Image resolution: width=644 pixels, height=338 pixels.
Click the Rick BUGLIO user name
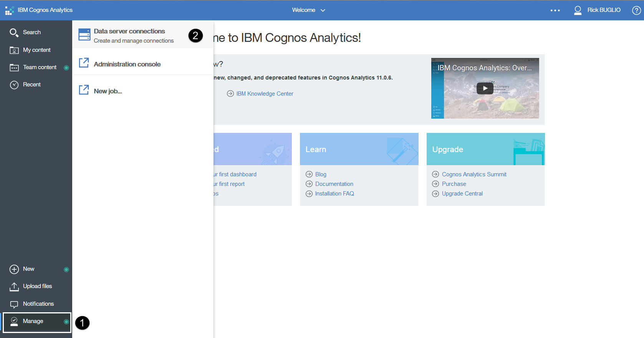(604, 10)
